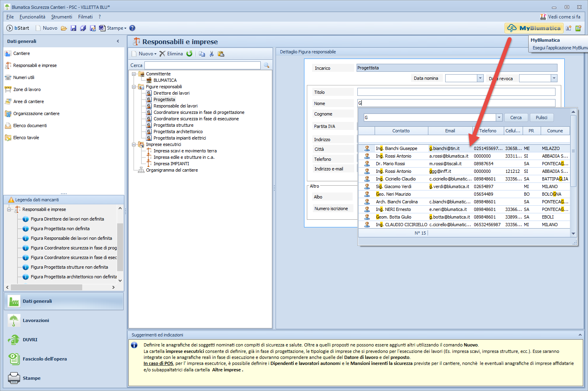This screenshot has width=588, height=391.
Task: Click the paste clipboard icon
Action: click(x=221, y=54)
